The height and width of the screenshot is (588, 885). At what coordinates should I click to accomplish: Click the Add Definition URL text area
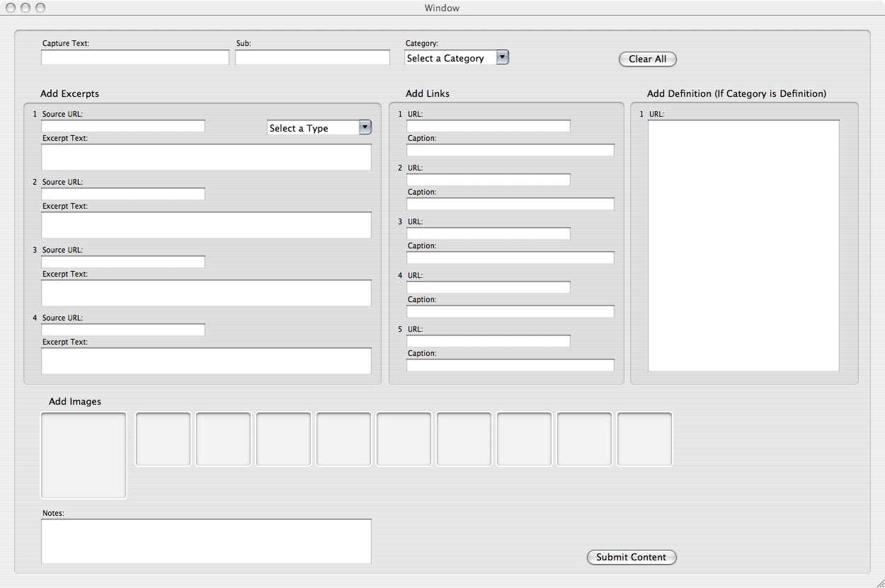click(x=743, y=246)
